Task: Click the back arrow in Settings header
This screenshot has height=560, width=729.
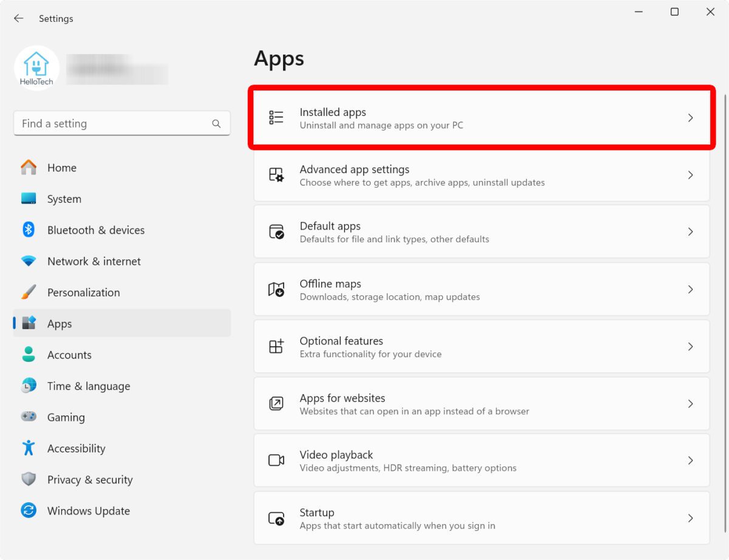Action: click(19, 18)
